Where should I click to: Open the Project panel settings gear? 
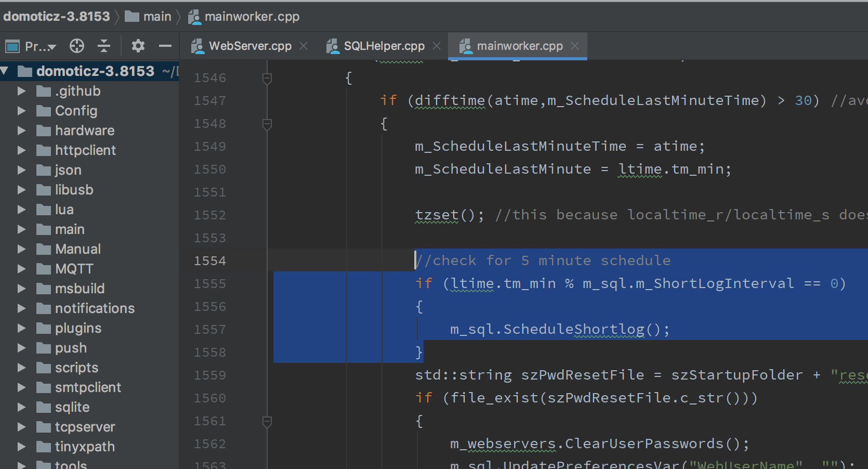coord(138,46)
